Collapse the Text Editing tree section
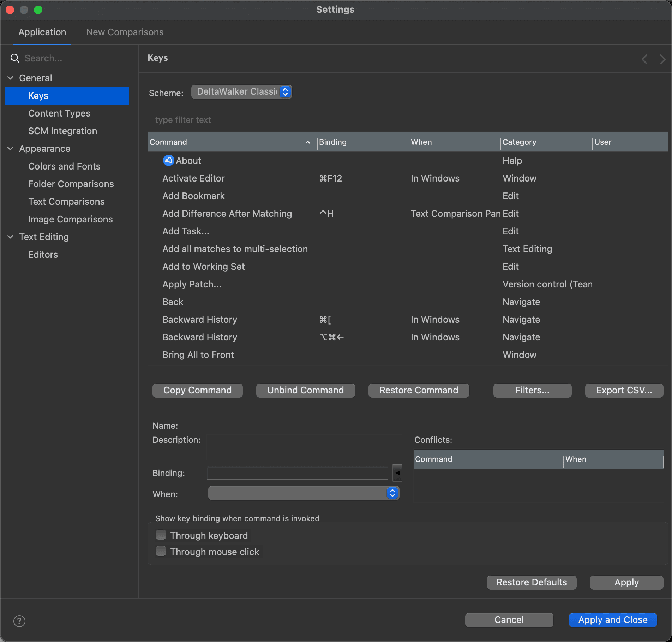The height and width of the screenshot is (642, 672). pyautogui.click(x=10, y=237)
